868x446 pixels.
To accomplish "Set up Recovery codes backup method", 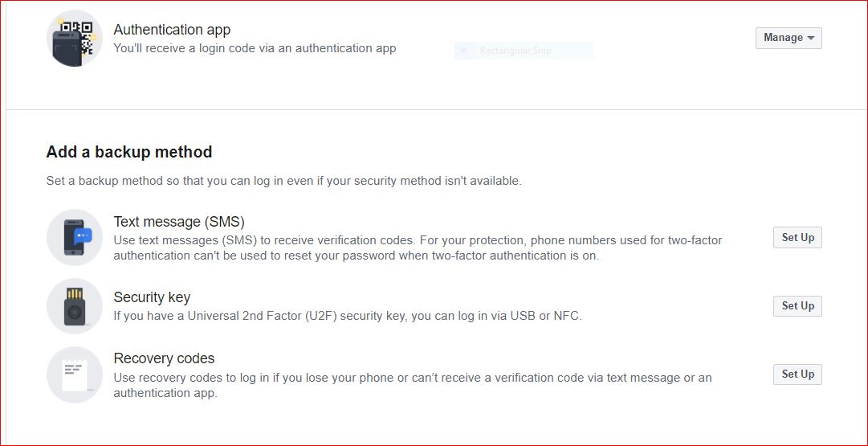I will pyautogui.click(x=797, y=374).
